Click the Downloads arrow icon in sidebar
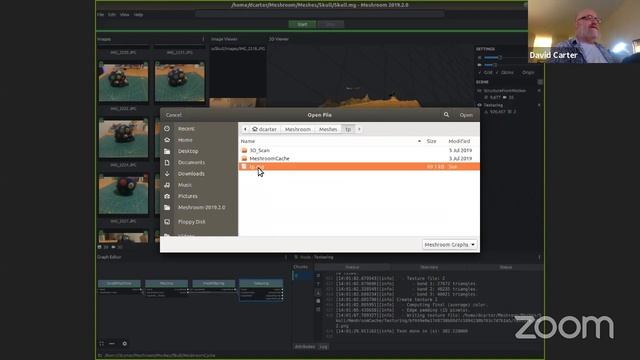The width and height of the screenshot is (640, 360). (x=167, y=173)
